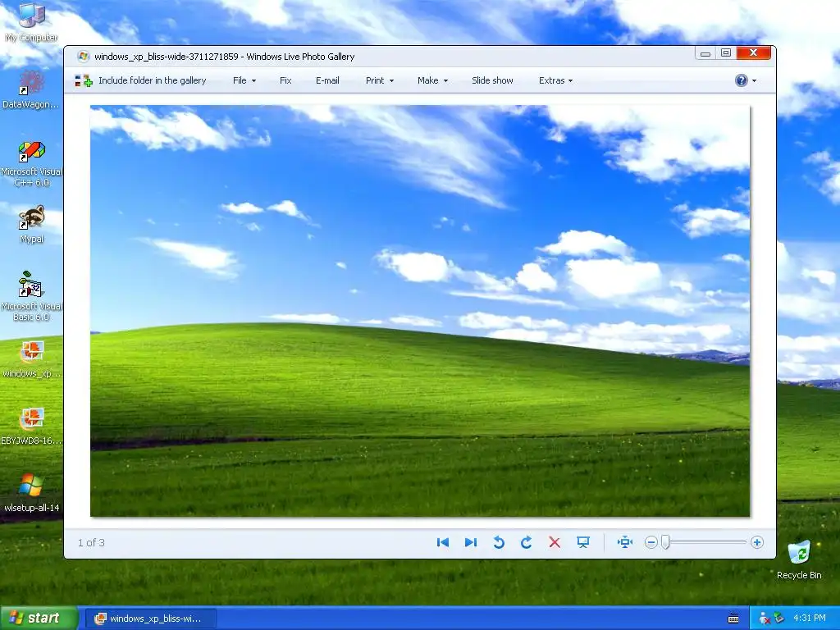This screenshot has width=840, height=630.
Task: Select My Computer desktop icon
Action: tap(31, 21)
